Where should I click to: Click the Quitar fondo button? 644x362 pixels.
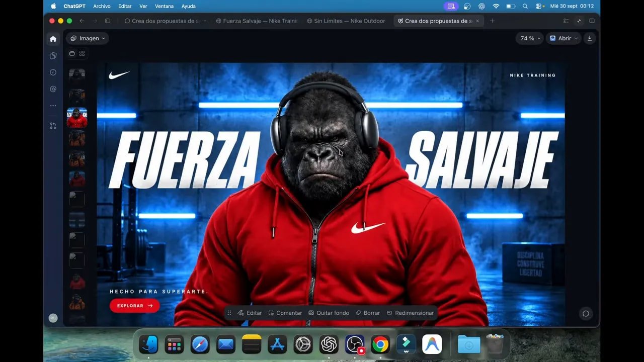(x=329, y=313)
